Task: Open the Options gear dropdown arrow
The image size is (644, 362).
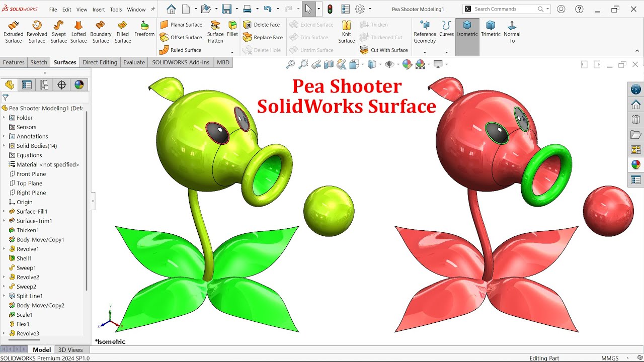Action: tap(370, 9)
